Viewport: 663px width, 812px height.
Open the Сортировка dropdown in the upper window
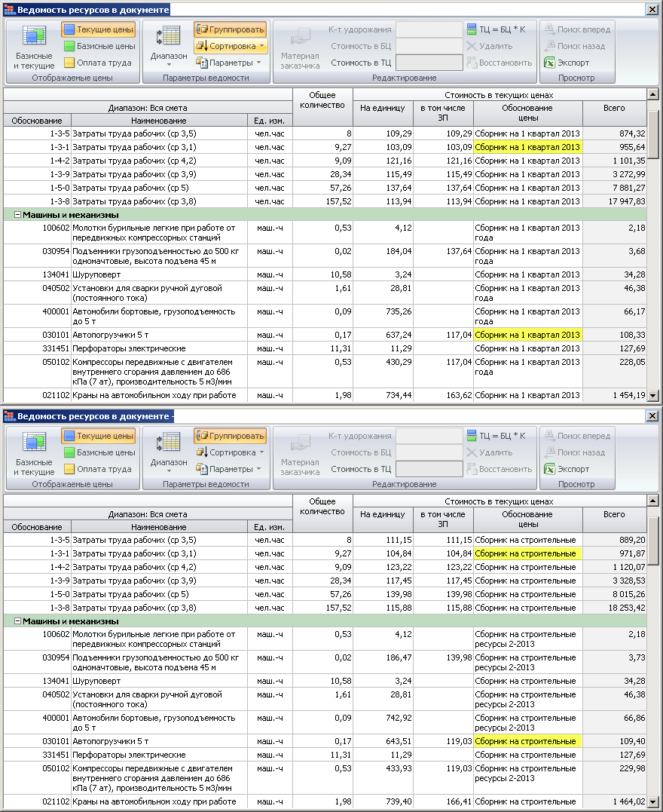click(231, 46)
